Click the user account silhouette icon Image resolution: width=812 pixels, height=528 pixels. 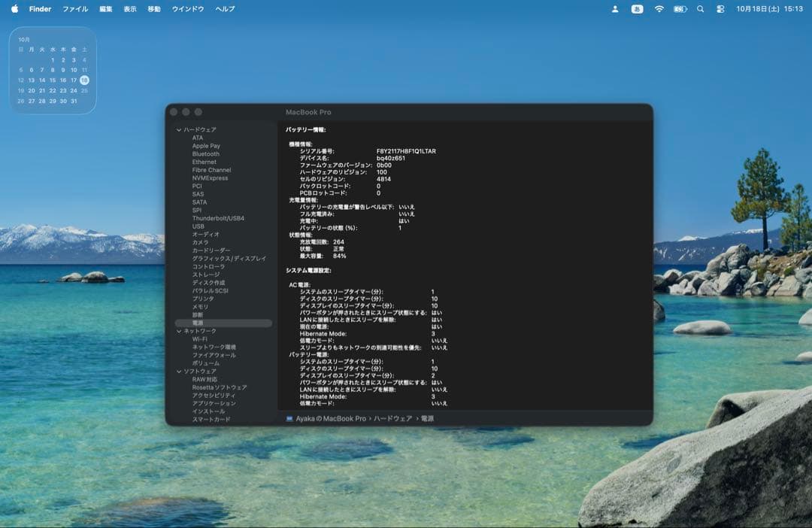pyautogui.click(x=615, y=9)
